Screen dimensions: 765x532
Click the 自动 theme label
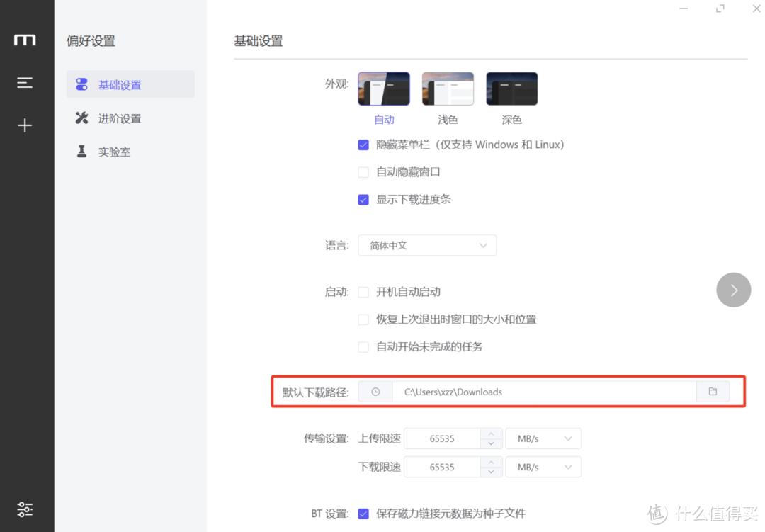click(384, 120)
